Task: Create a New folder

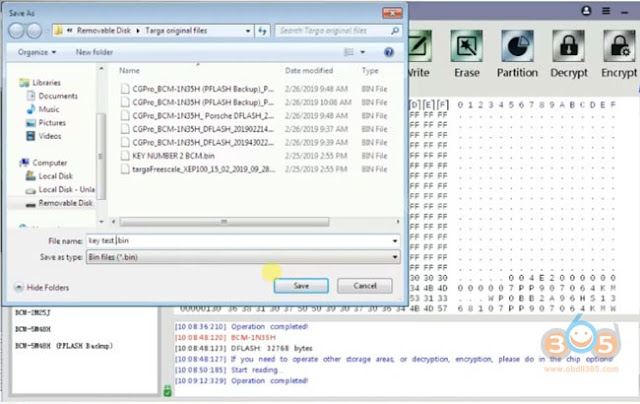Action: click(x=94, y=52)
